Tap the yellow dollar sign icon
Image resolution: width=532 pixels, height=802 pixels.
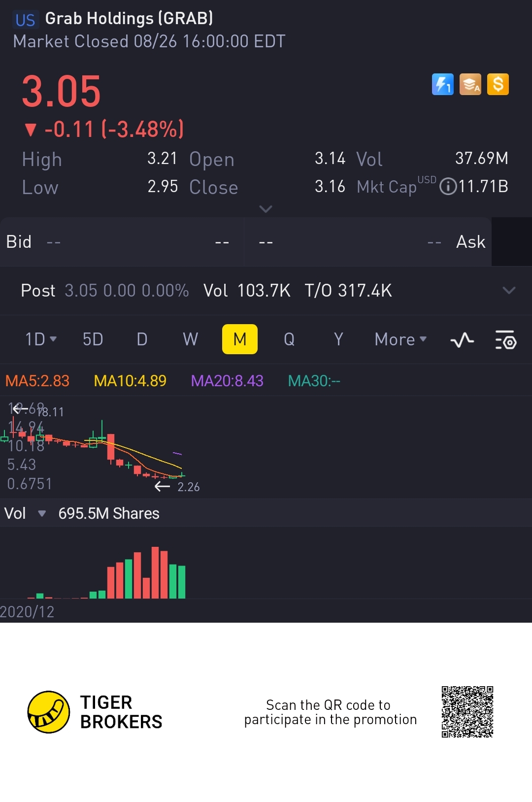point(498,84)
